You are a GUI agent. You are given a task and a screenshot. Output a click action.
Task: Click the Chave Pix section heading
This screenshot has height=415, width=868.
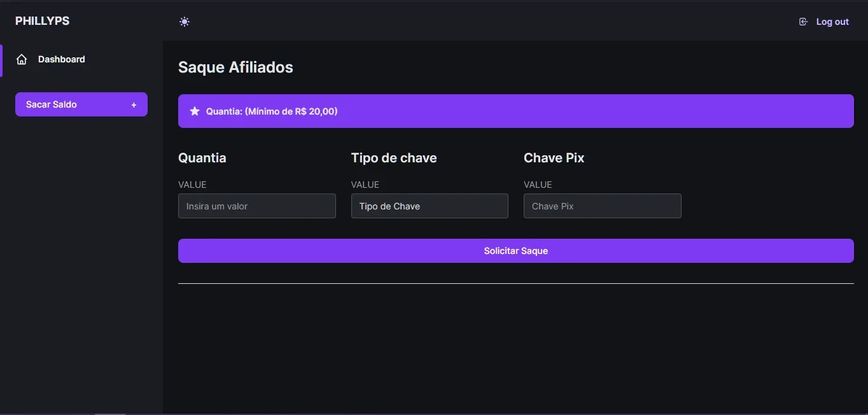pos(554,158)
